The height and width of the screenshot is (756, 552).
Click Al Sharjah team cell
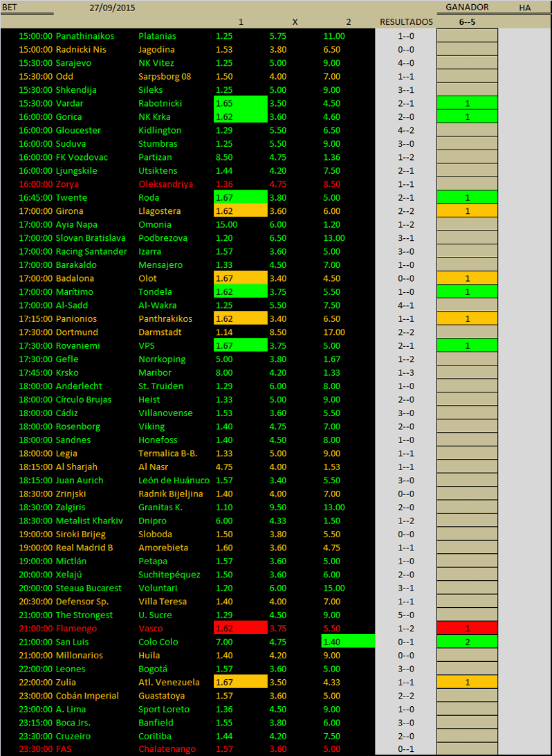(x=77, y=467)
